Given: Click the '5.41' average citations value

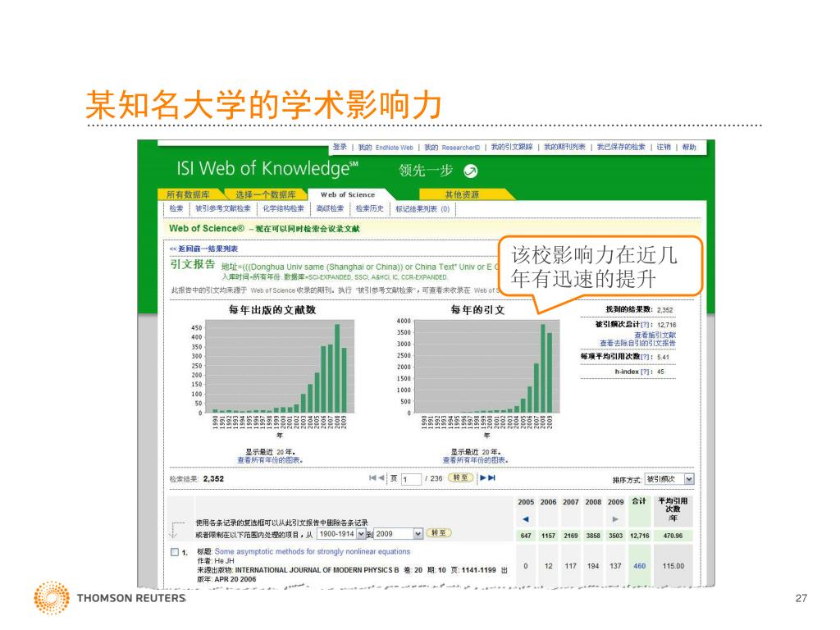Looking at the screenshot, I should click(x=663, y=357).
